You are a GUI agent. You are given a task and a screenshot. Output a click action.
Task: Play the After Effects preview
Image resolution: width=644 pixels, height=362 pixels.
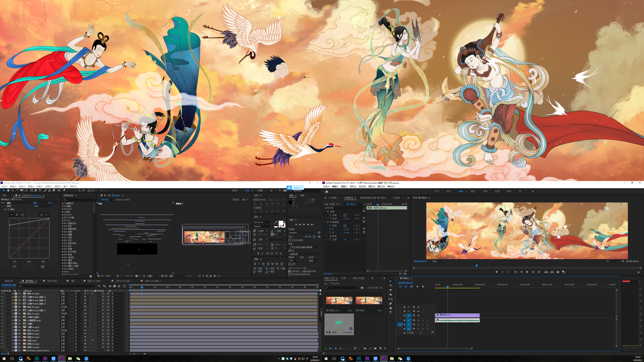tap(304, 225)
